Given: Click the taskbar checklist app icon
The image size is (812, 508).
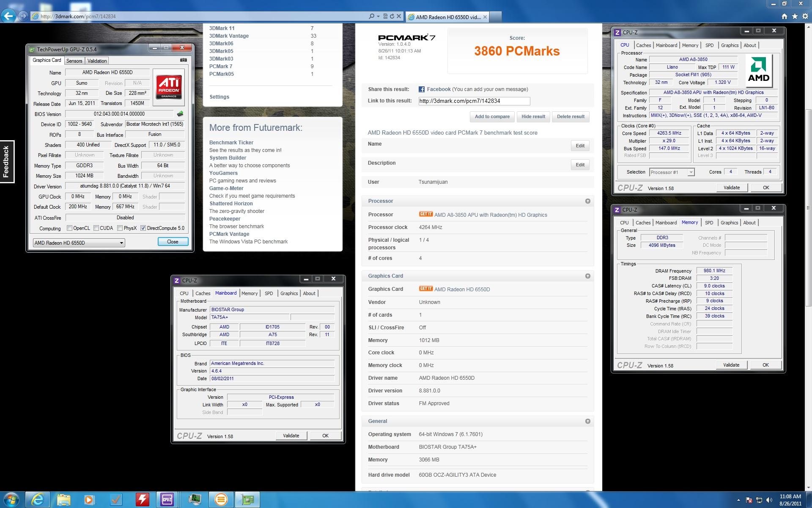Looking at the screenshot, I should click(x=115, y=500).
